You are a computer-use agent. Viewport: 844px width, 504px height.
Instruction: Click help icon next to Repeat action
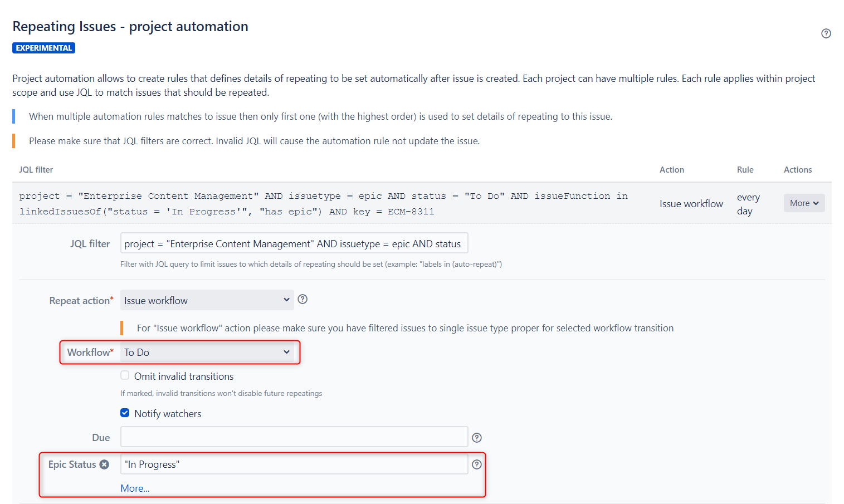coord(303,299)
